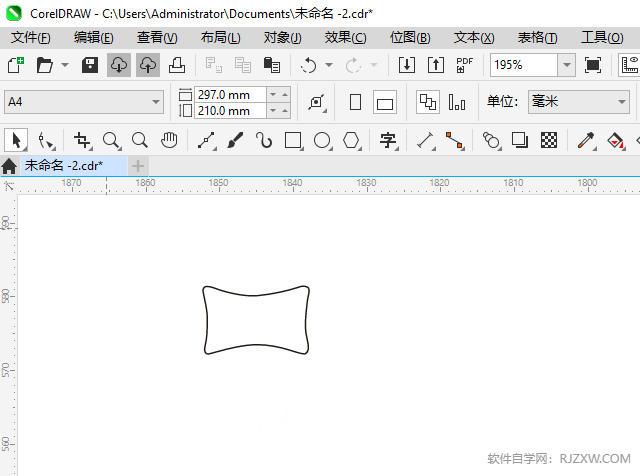The width and height of the screenshot is (640, 476).
Task: Paste from clipboard icon
Action: 272,65
